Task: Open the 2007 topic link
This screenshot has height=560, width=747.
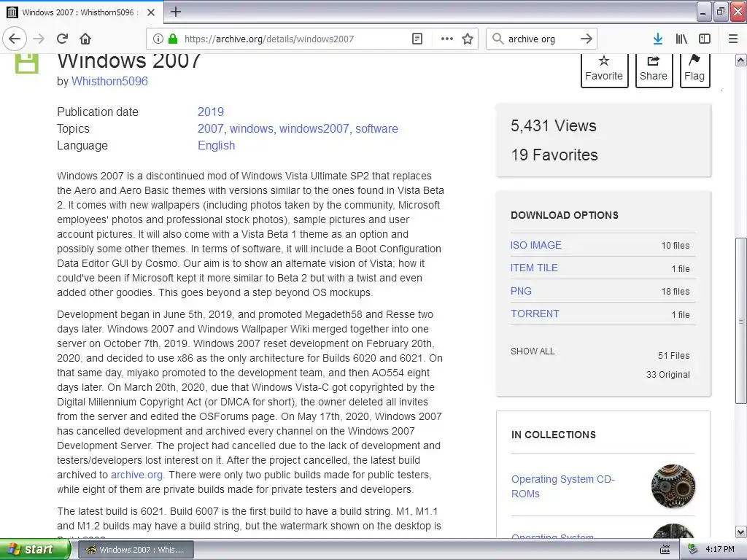Action: [x=210, y=128]
